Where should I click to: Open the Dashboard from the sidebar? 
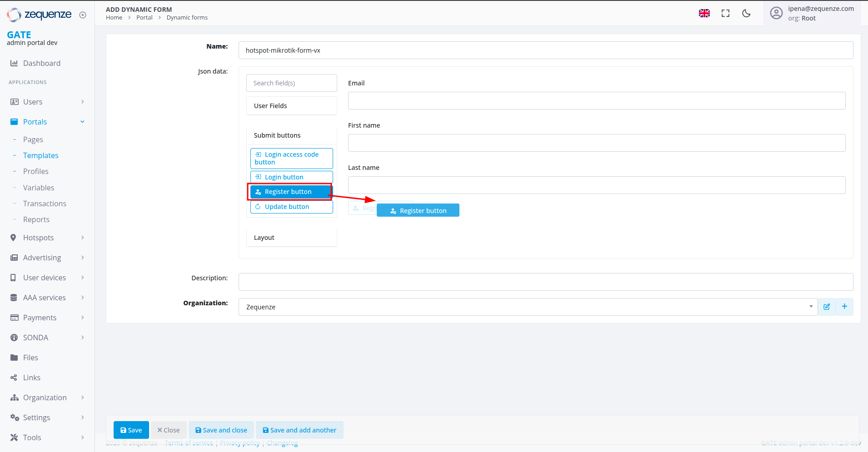coord(41,63)
